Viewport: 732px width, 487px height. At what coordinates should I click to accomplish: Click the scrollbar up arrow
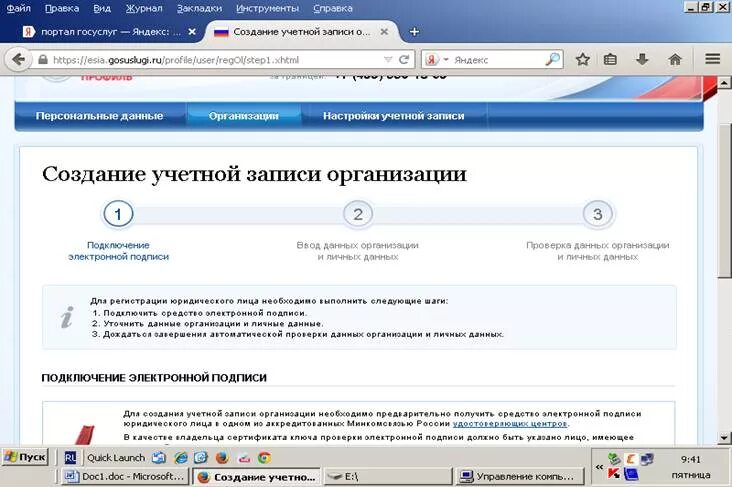click(724, 83)
